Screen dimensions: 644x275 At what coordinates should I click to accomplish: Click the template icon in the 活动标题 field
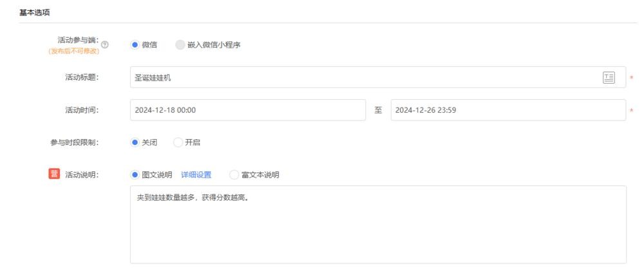click(608, 77)
